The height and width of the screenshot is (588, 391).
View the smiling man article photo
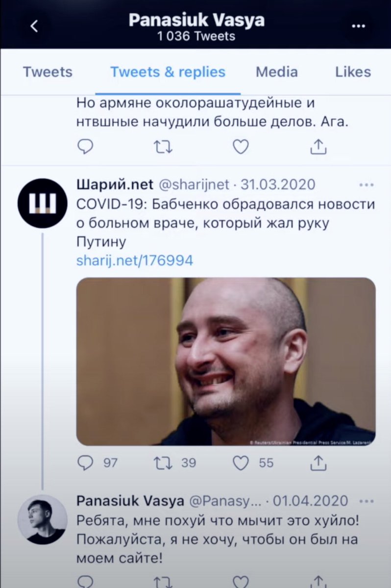pos(226,362)
